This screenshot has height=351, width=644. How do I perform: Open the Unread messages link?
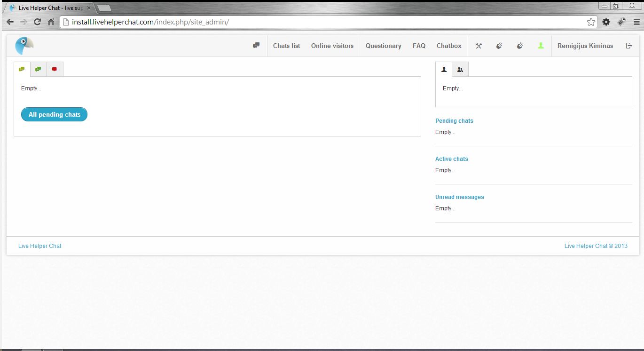pos(459,197)
